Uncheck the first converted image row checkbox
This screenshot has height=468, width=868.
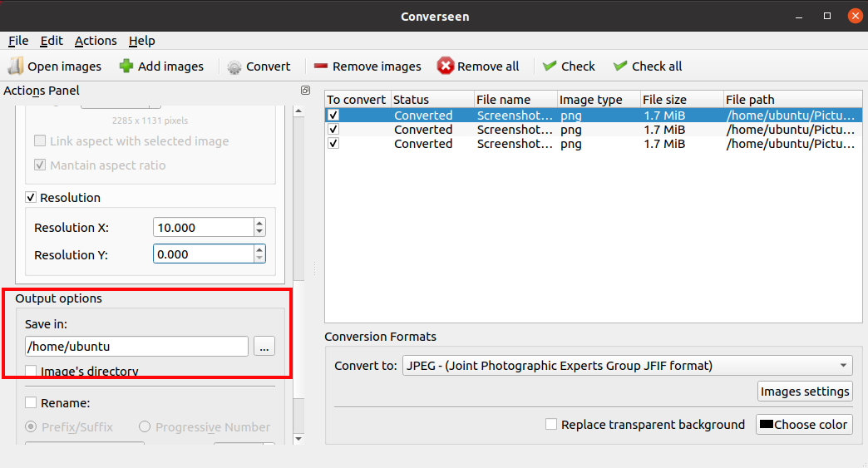coord(333,115)
